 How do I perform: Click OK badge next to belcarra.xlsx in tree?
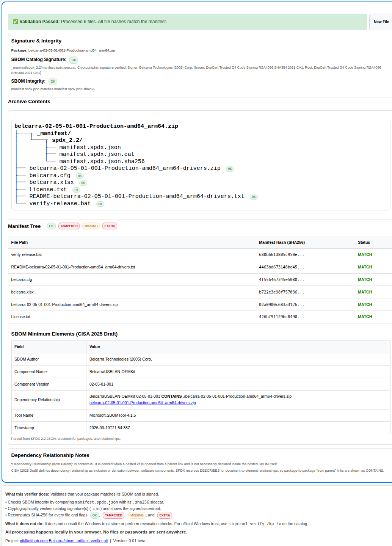[x=83, y=183]
